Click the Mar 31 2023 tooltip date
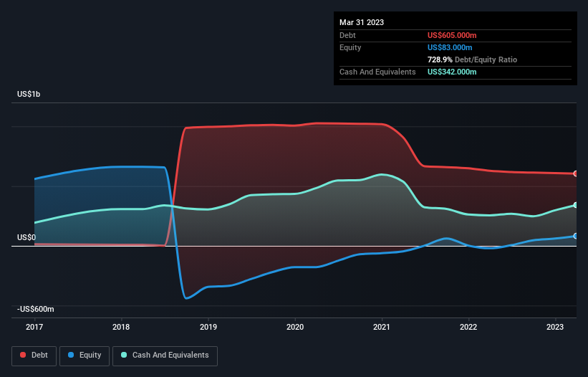The image size is (588, 377). [x=362, y=22]
